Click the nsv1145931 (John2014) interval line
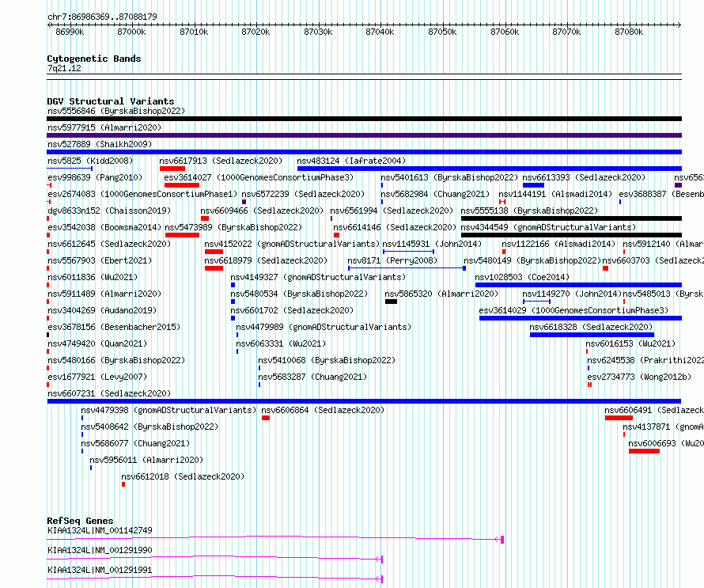This screenshot has width=704, height=588. click(409, 252)
